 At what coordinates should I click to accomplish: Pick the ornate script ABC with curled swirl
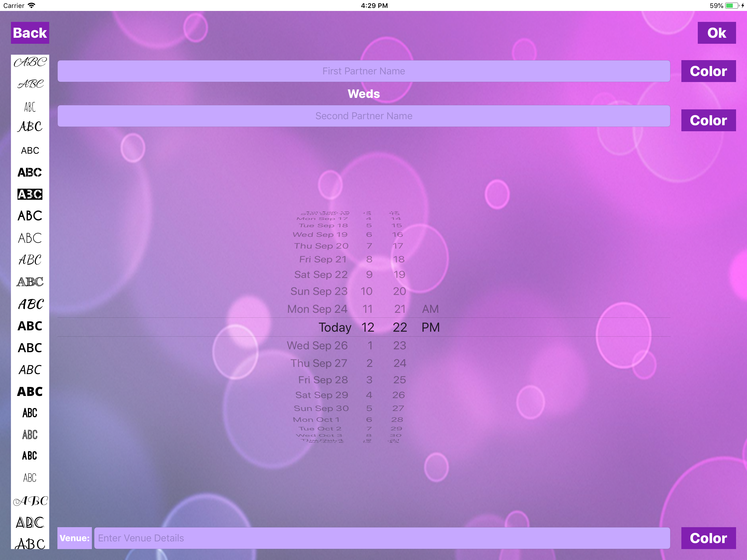30,501
